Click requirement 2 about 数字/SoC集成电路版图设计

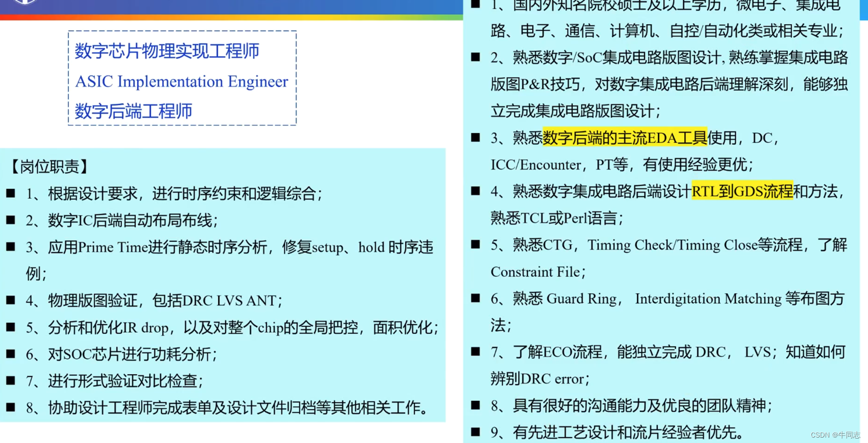[x=670, y=84]
